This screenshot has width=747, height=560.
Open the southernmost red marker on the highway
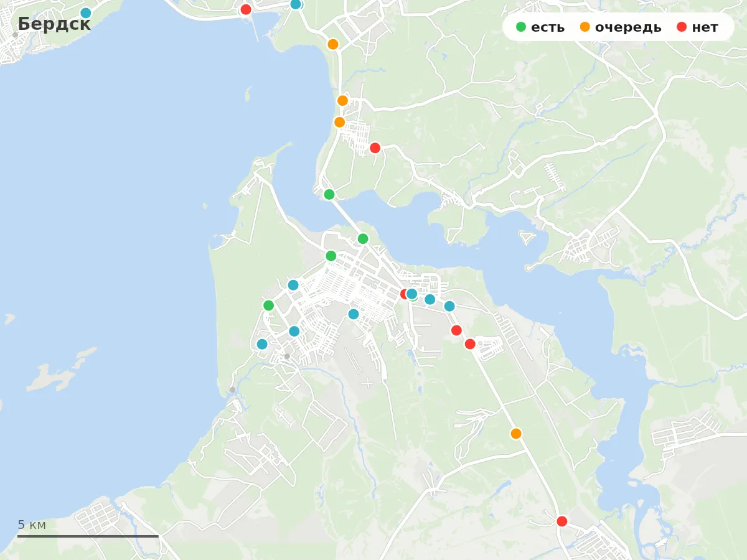point(562,521)
